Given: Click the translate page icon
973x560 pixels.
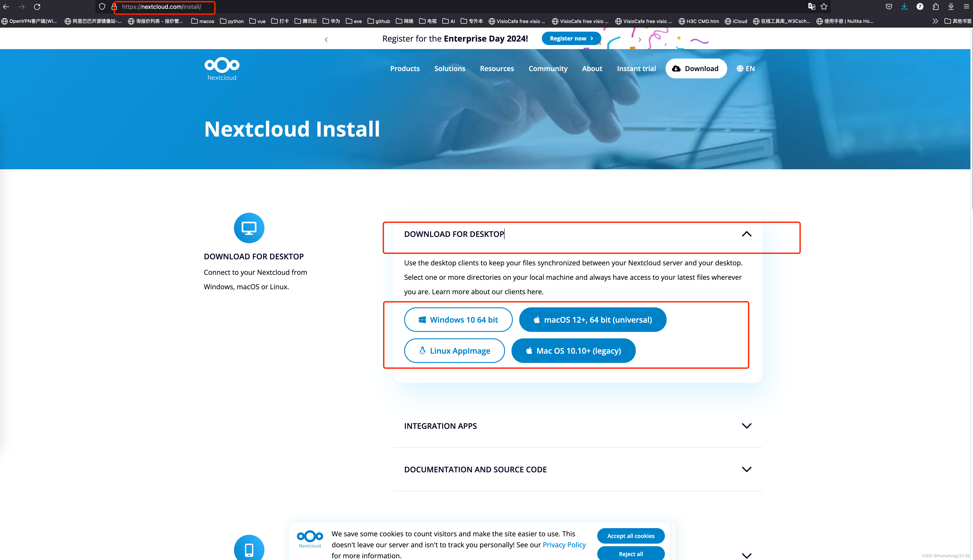Looking at the screenshot, I should tap(811, 6).
